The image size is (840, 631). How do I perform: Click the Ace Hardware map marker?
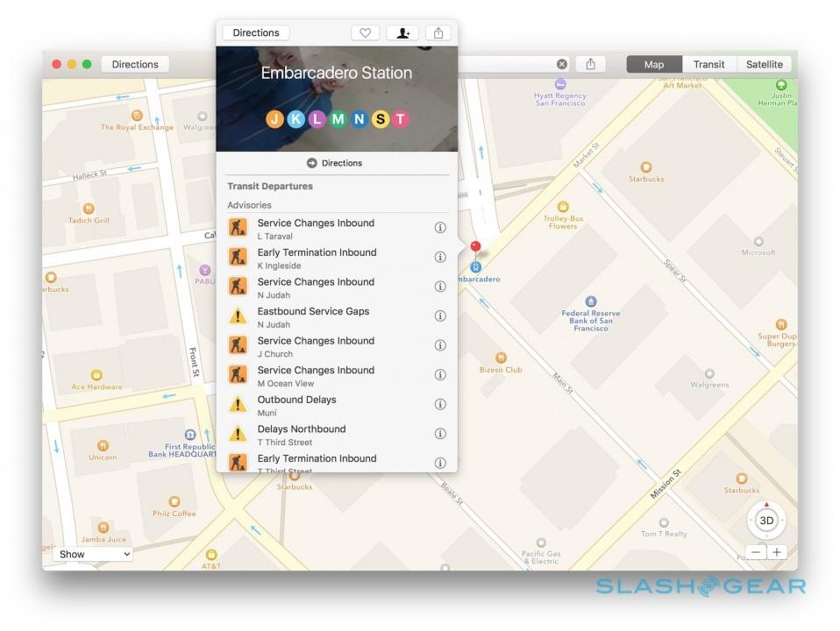pyautogui.click(x=96, y=374)
